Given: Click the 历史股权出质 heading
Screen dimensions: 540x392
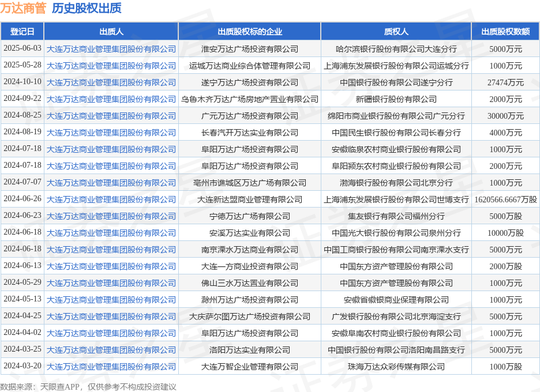Looking at the screenshot, I should coord(87,8).
